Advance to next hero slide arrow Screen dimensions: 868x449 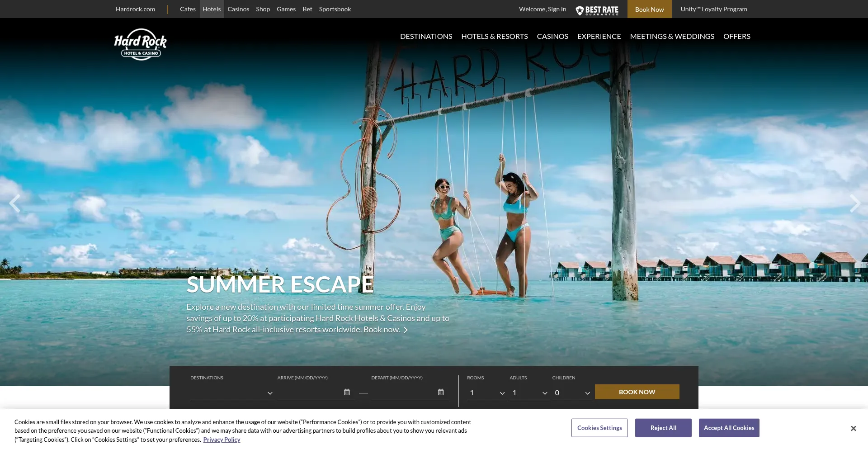point(854,203)
